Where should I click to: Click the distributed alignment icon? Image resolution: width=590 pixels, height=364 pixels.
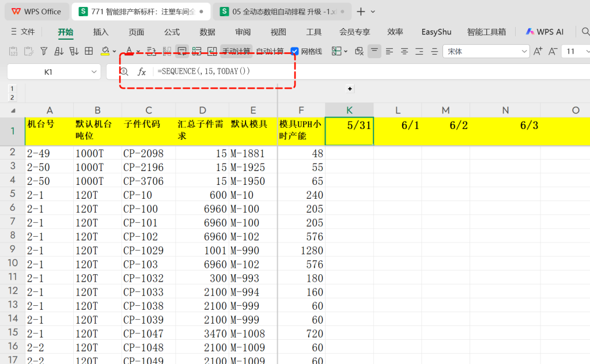[434, 51]
